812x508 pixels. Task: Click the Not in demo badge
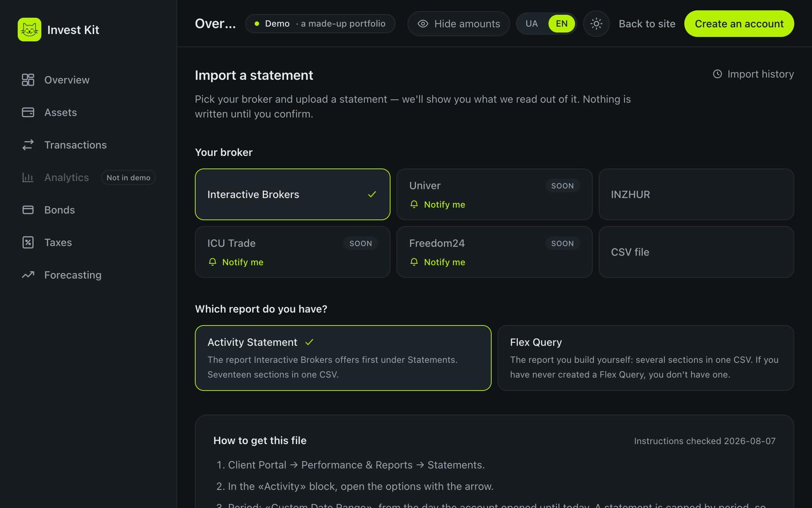pyautogui.click(x=128, y=177)
